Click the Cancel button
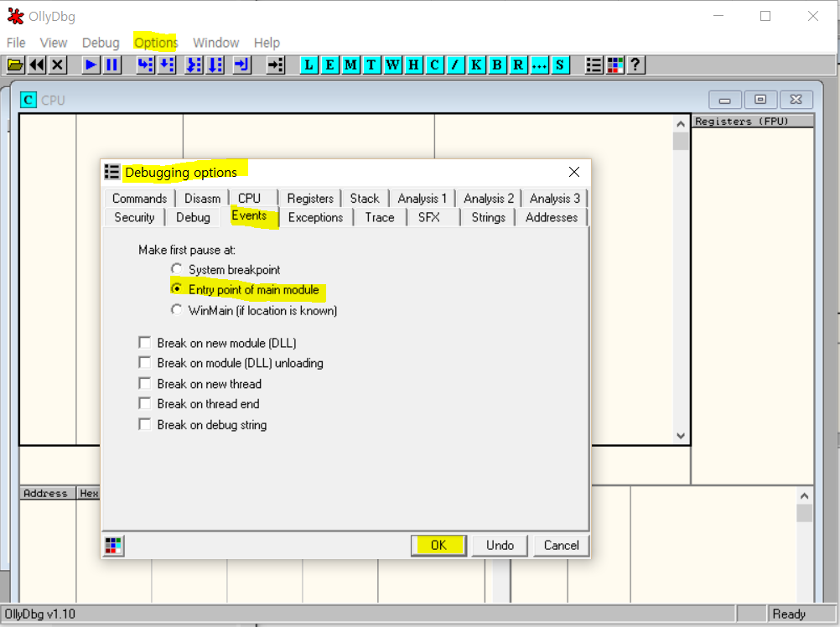The image size is (840, 627). pos(561,546)
